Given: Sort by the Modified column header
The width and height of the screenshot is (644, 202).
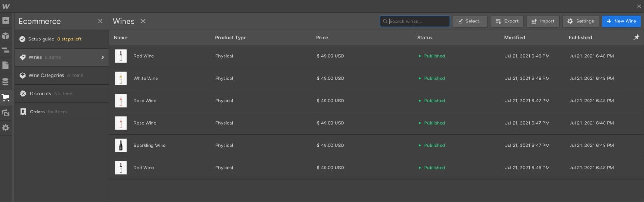Looking at the screenshot, I should coord(515,38).
